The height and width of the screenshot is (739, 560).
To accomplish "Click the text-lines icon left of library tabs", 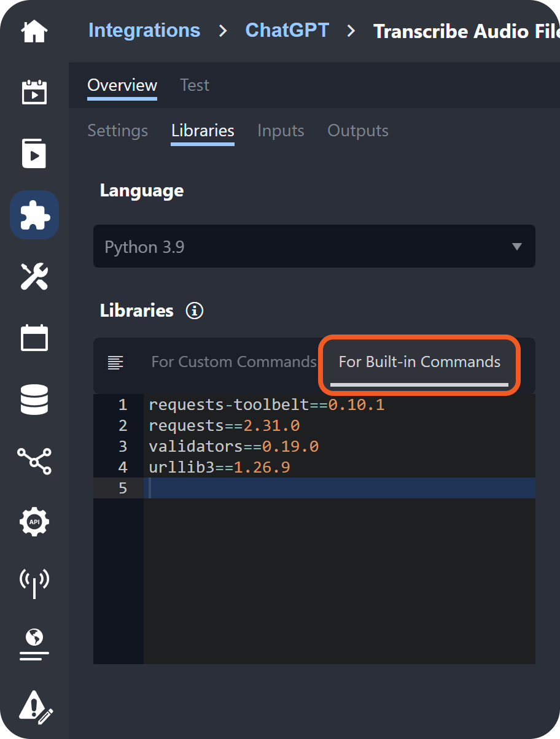I will [x=115, y=362].
